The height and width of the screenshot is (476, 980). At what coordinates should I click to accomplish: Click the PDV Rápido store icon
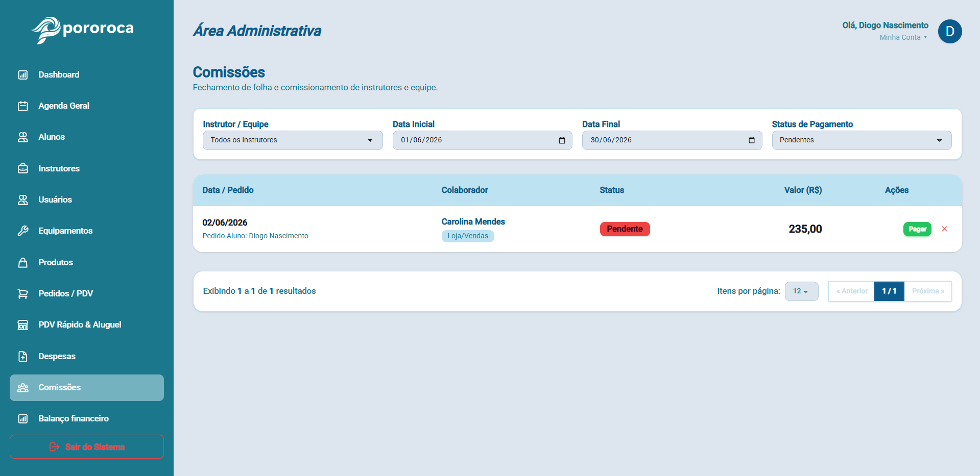23,325
